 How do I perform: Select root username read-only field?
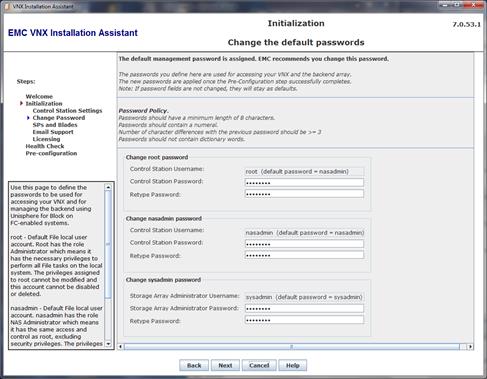click(304, 171)
